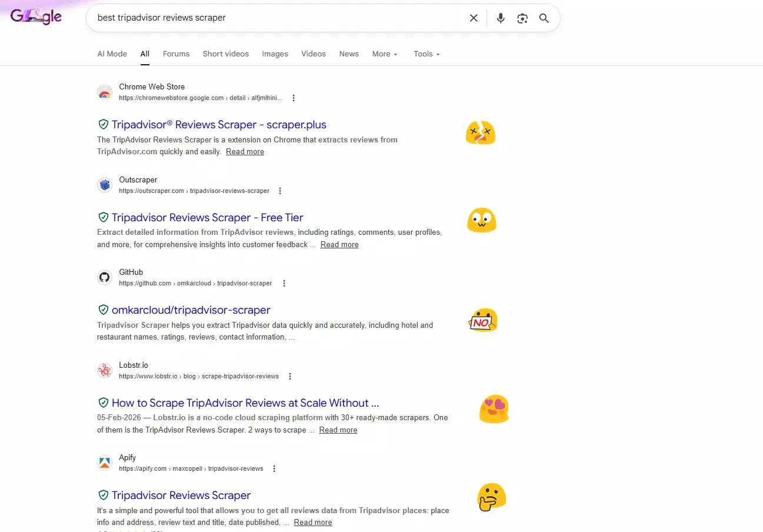763x532 pixels.
Task: Click into the search text field
Action: (276, 18)
